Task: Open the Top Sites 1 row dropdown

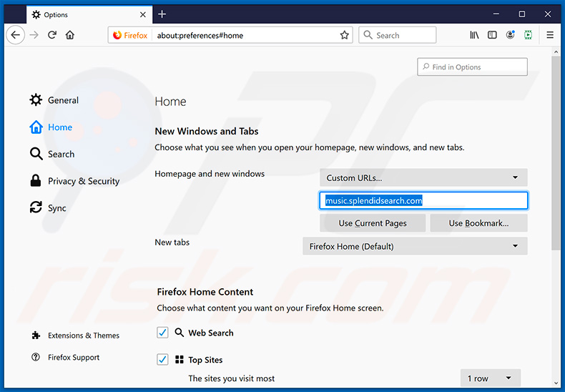Action: coord(491,378)
